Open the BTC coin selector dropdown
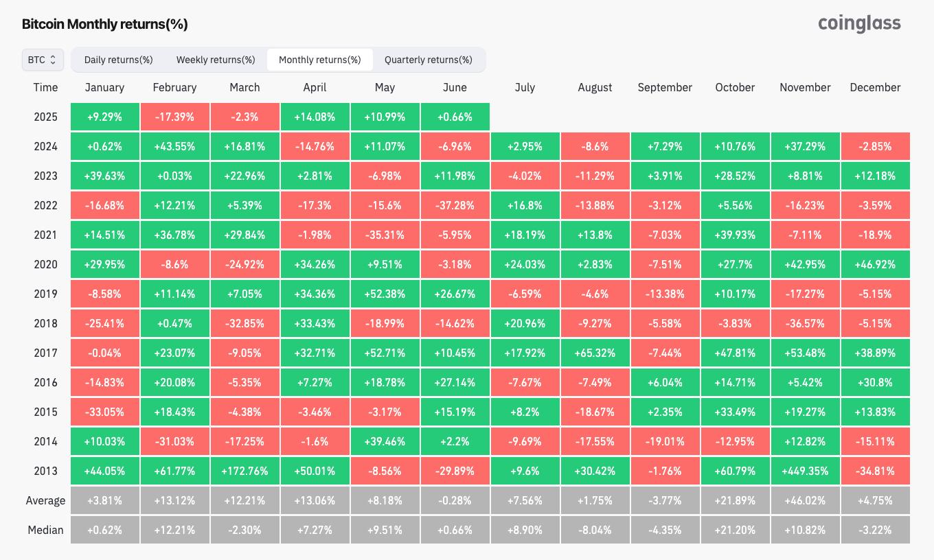The image size is (934, 560). pyautogui.click(x=43, y=60)
